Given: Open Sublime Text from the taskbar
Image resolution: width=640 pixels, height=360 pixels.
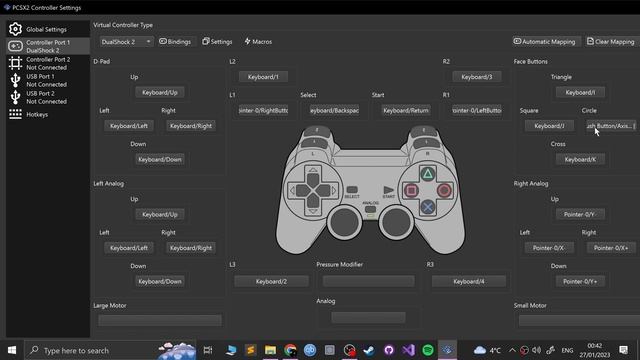Looking at the screenshot, I should [251, 350].
